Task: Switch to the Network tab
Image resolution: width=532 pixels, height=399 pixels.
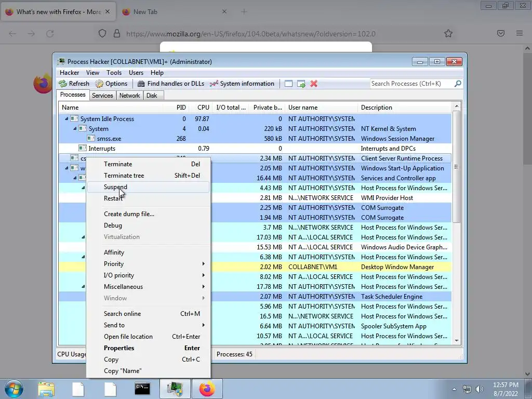Action: click(x=129, y=96)
